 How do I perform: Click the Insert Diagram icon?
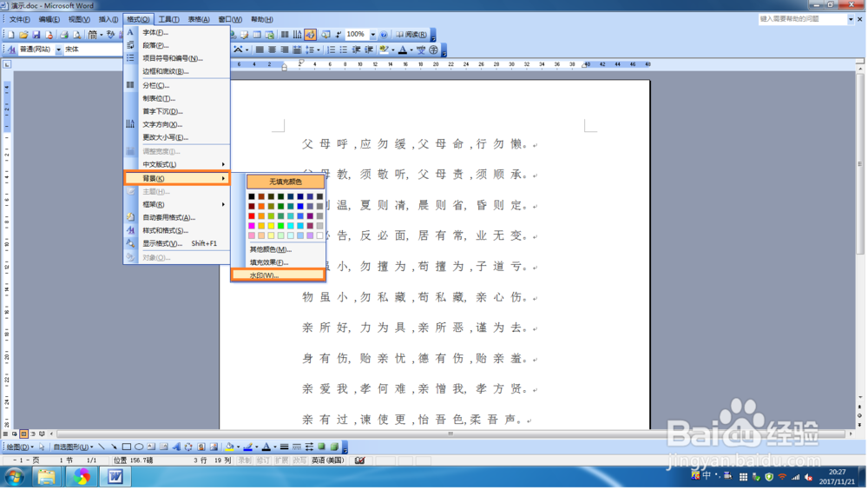(x=188, y=447)
